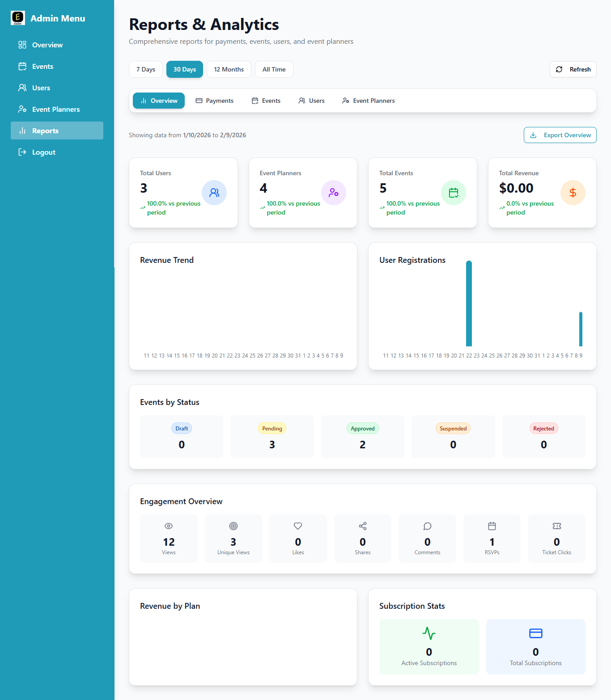Click the Total Events calendar icon
This screenshot has width=611, height=700.
[454, 193]
